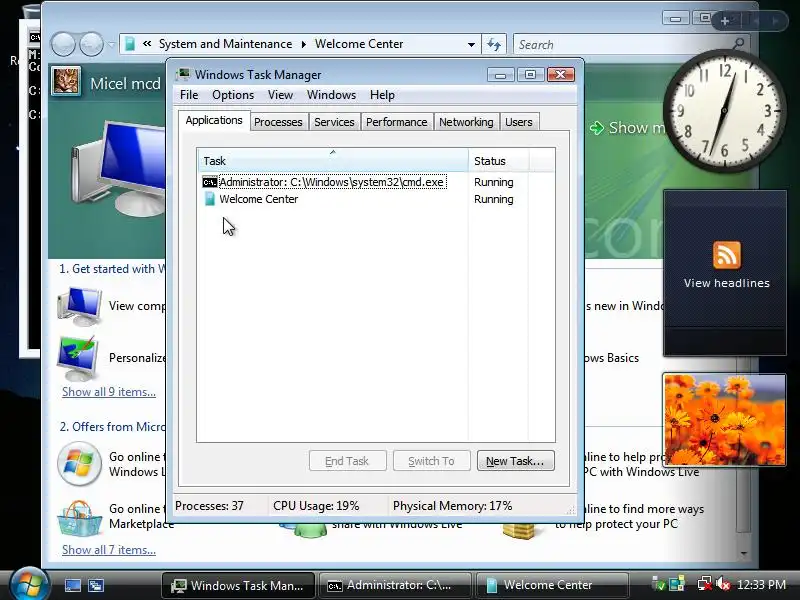
Task: Click the 12:33 PM system clock
Action: [x=761, y=585]
